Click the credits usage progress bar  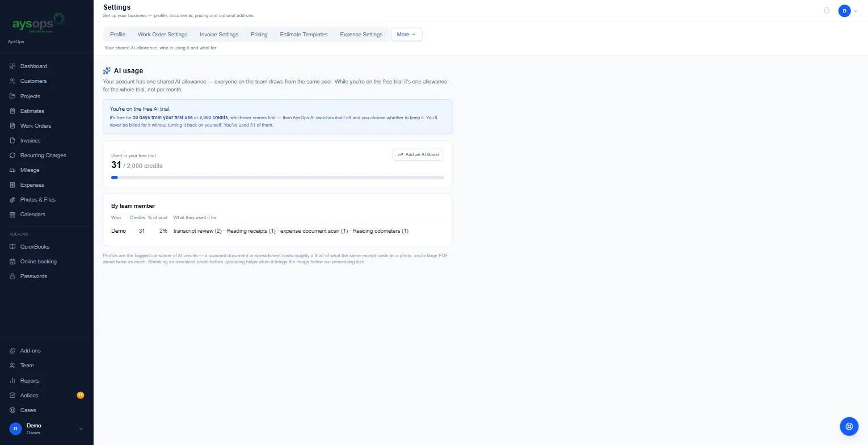(x=277, y=178)
